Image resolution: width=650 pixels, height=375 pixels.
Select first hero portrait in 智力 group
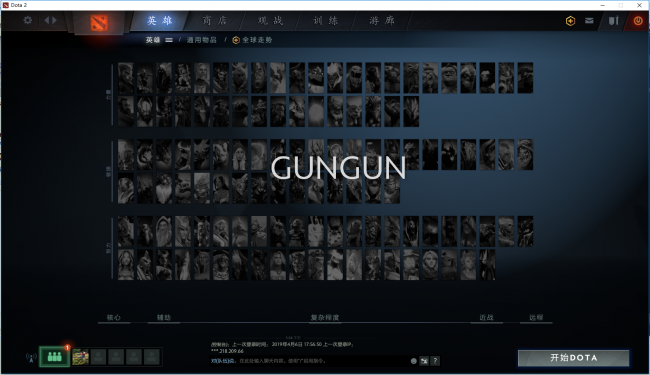(x=126, y=231)
